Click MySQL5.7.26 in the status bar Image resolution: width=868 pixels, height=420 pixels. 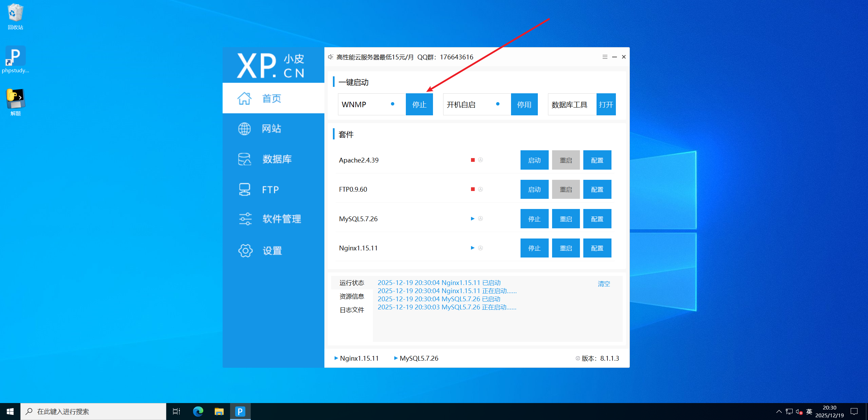pyautogui.click(x=416, y=358)
